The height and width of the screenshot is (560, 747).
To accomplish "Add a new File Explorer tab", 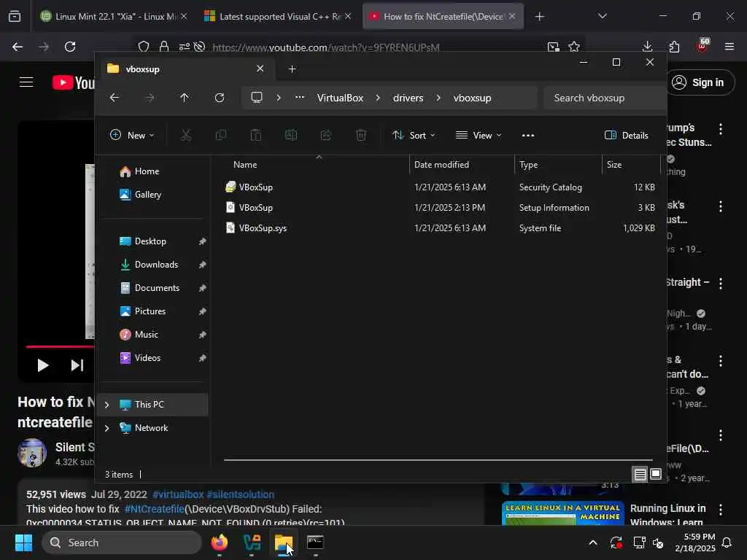I will pos(293,69).
